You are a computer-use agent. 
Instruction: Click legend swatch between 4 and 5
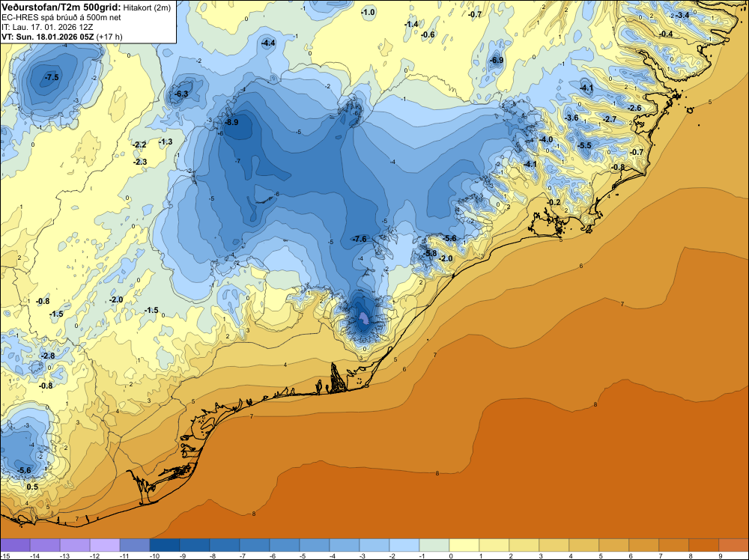pyautogui.click(x=583, y=545)
